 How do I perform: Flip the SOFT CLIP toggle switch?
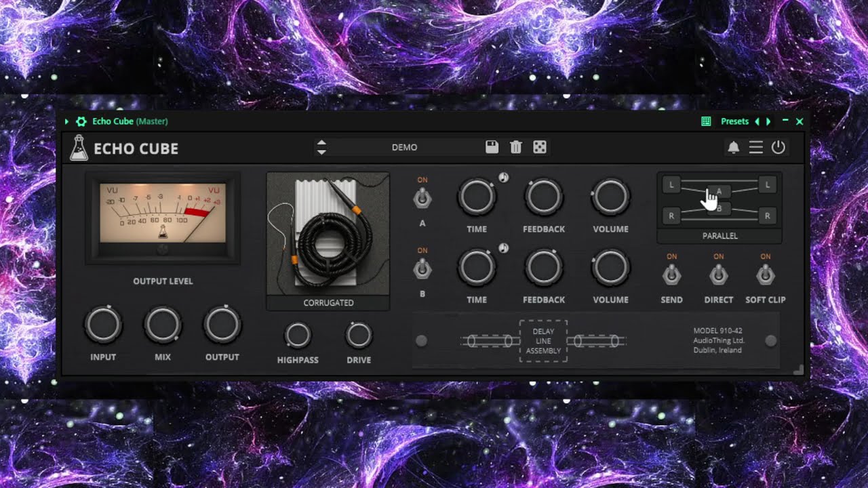pos(766,274)
